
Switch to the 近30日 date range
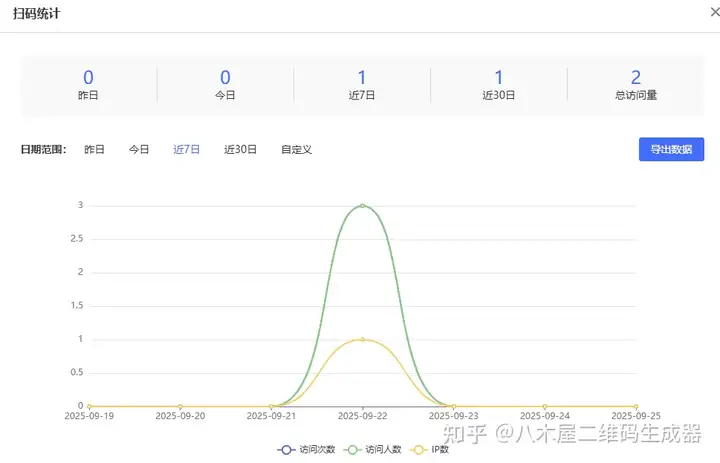(x=240, y=149)
